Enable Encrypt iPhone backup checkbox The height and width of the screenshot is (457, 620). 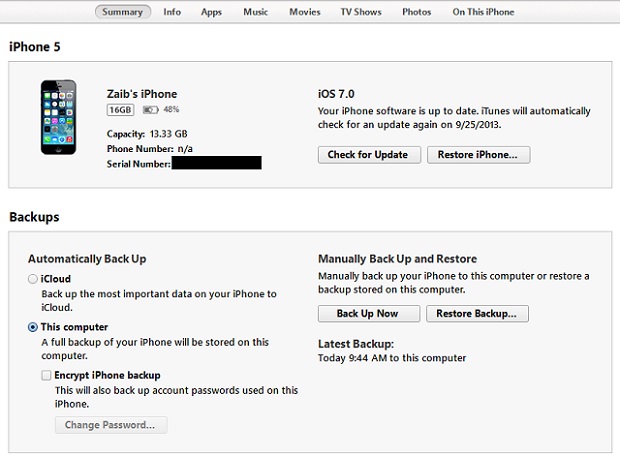(46, 375)
